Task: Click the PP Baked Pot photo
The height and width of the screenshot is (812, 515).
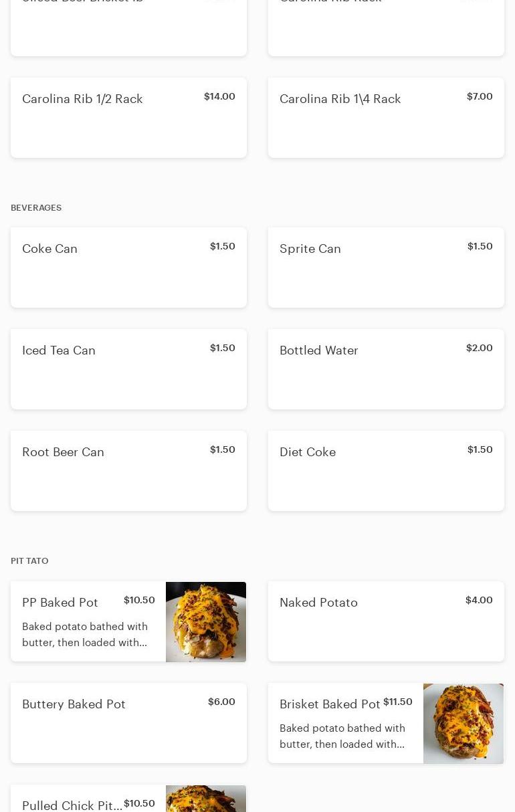Action: point(206,622)
